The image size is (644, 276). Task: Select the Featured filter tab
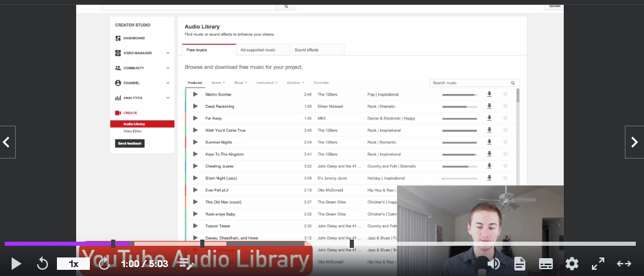[x=195, y=82]
